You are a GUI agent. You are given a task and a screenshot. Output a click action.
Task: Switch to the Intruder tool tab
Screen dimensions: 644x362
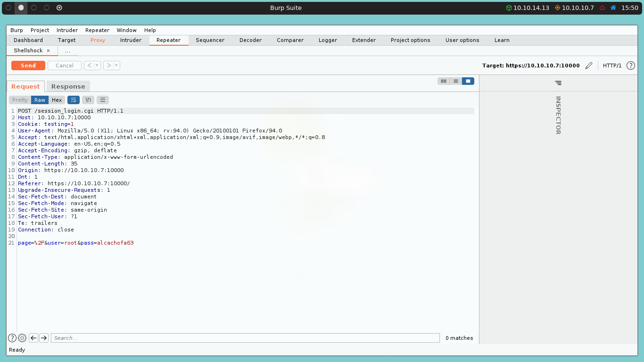pos(131,40)
